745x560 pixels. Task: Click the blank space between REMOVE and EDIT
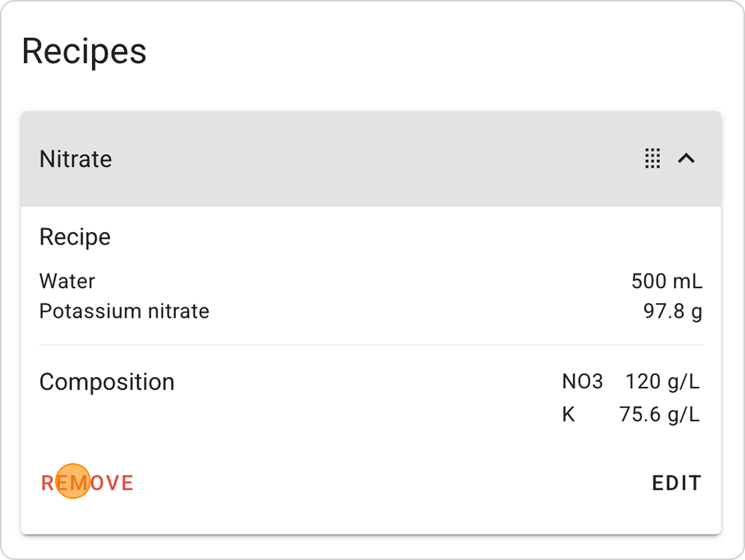pyautogui.click(x=391, y=483)
